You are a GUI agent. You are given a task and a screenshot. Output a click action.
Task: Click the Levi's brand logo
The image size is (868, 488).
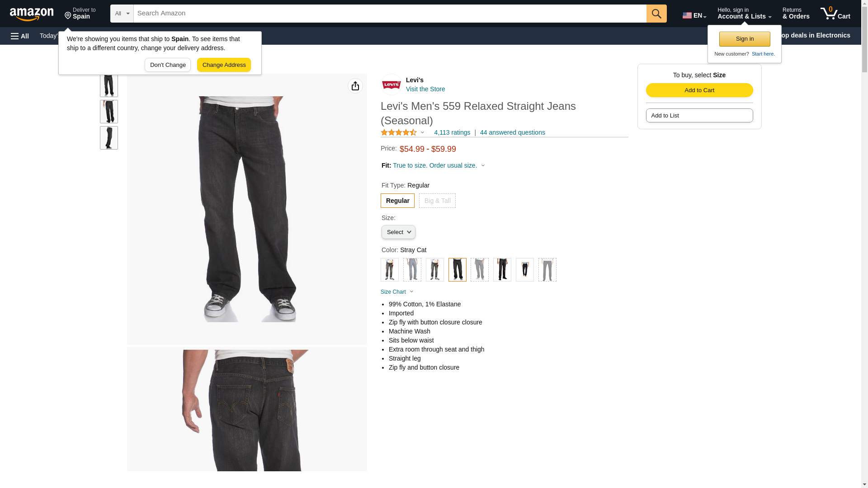[x=391, y=84]
